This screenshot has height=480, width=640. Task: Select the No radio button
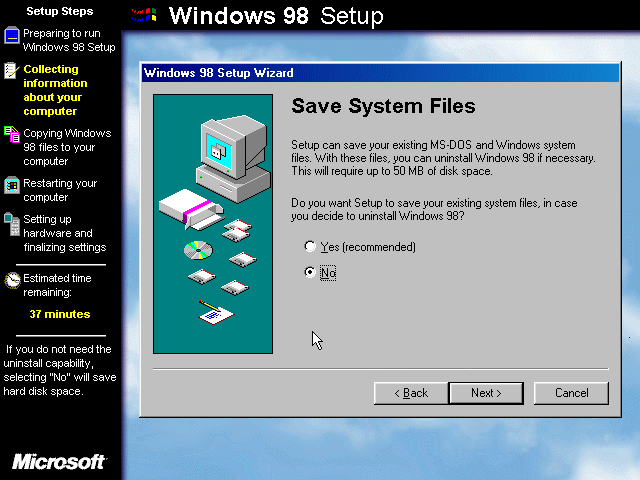click(310, 272)
